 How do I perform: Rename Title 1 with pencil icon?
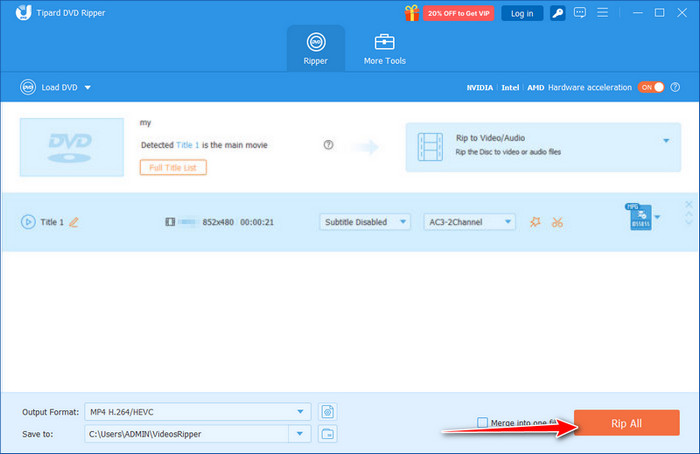click(x=73, y=222)
